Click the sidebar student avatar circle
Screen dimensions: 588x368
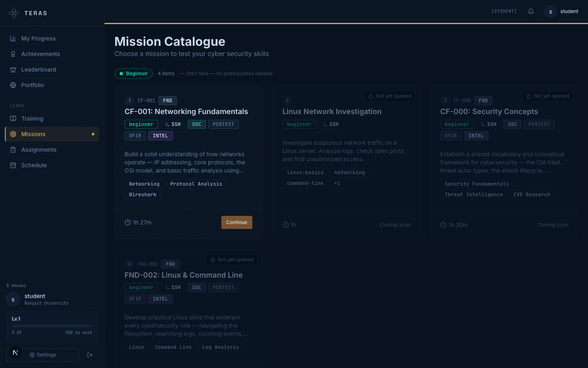coord(13,299)
